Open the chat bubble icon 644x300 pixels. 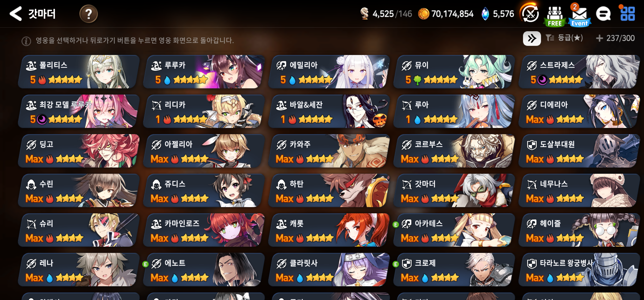[603, 14]
